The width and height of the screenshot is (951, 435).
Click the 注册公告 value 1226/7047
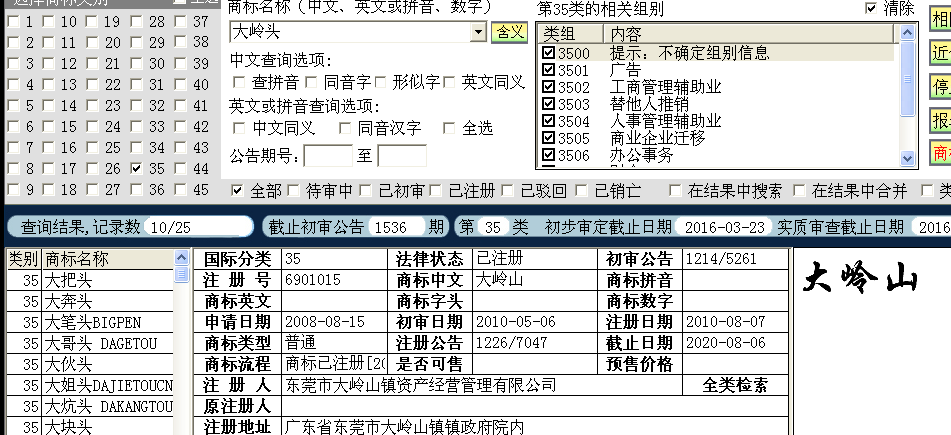[x=511, y=342]
